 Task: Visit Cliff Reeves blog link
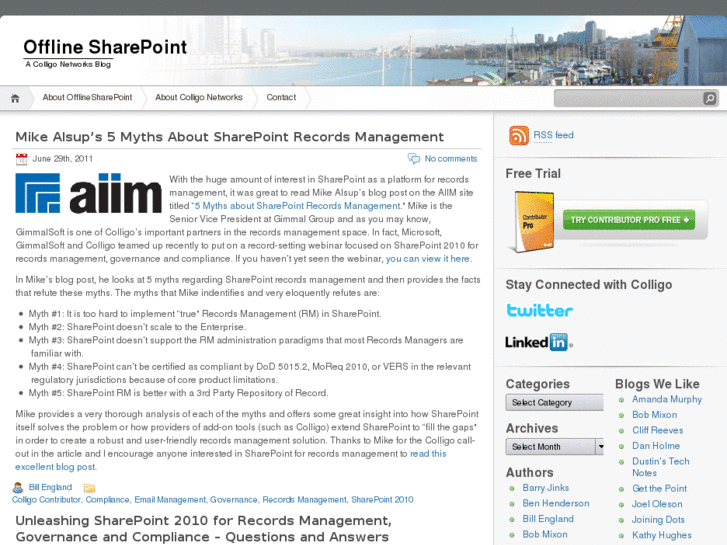(x=657, y=430)
